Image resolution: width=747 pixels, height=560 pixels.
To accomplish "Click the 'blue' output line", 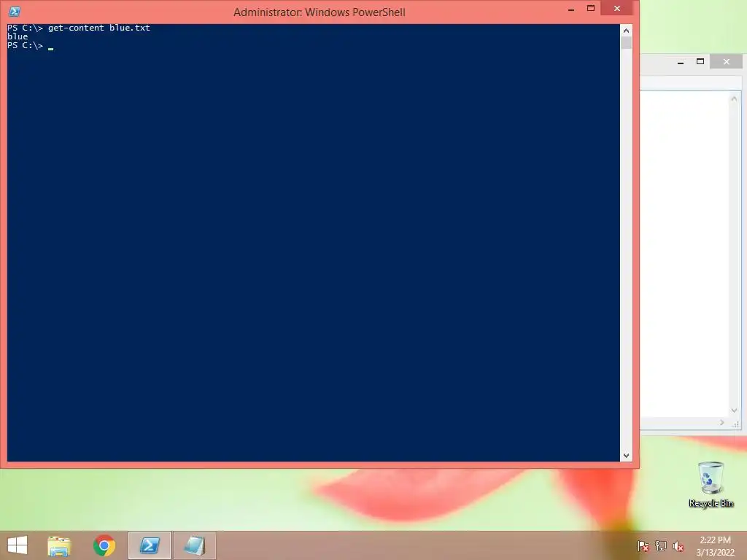I will (x=18, y=36).
